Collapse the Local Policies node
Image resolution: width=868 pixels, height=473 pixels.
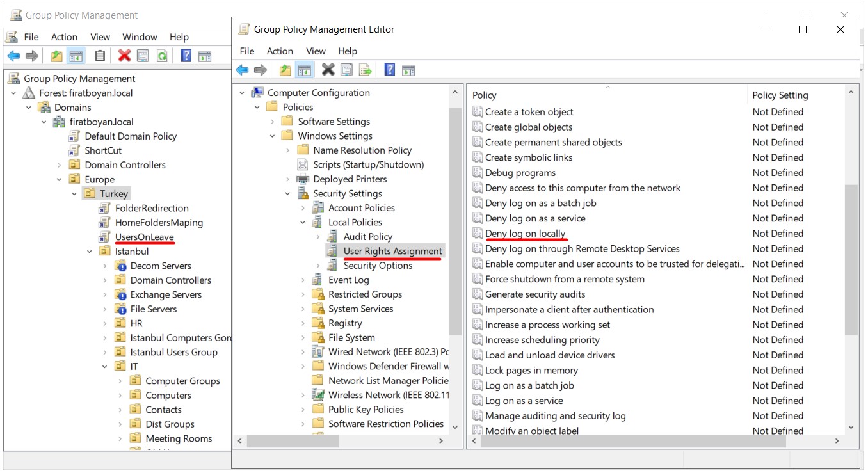click(x=303, y=223)
